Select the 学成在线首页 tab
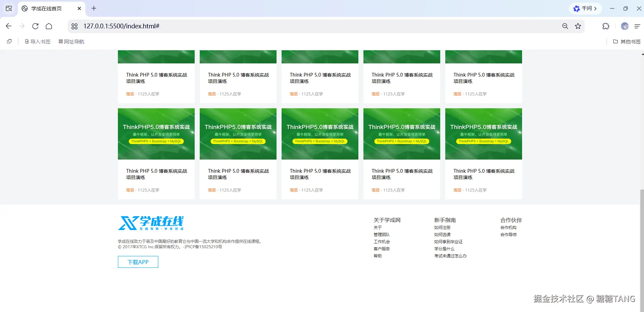Viewport: 644px width, 312px height. (x=46, y=8)
